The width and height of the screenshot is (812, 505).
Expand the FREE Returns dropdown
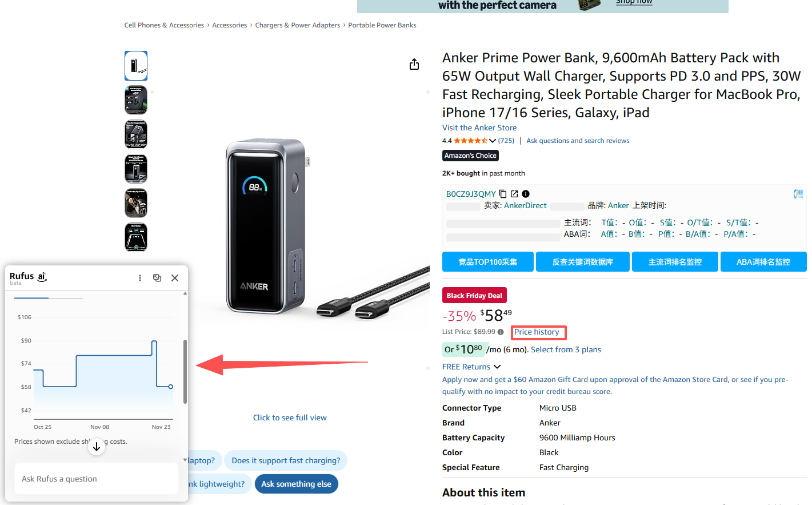pyautogui.click(x=497, y=367)
